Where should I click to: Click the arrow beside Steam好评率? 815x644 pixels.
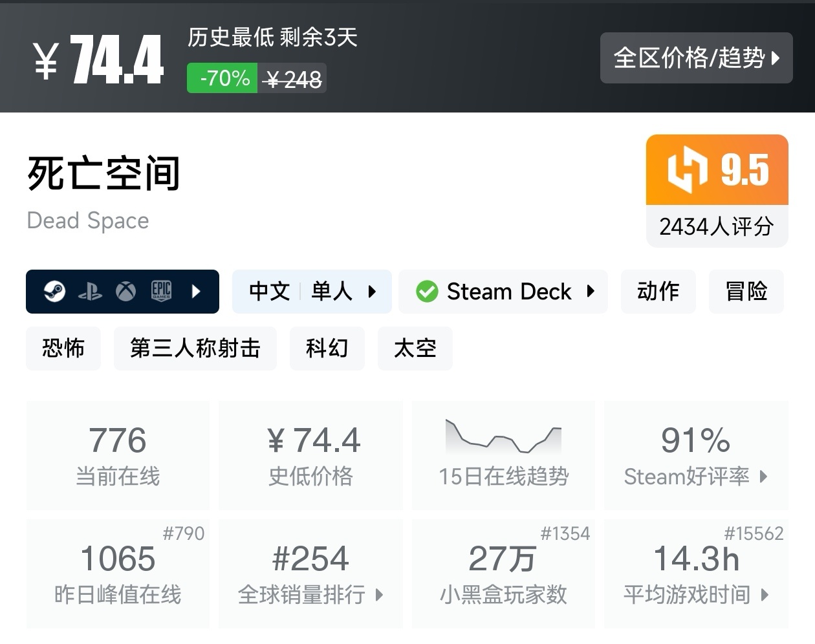(764, 477)
